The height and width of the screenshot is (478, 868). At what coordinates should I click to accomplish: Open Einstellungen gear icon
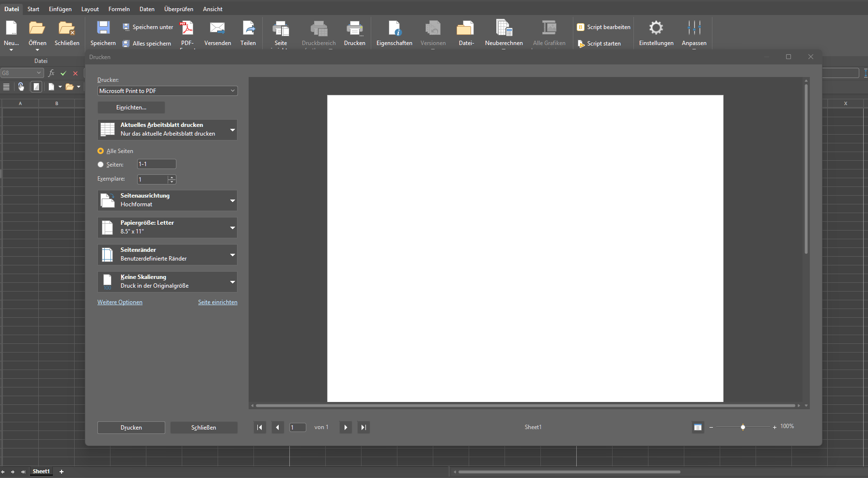click(656, 28)
